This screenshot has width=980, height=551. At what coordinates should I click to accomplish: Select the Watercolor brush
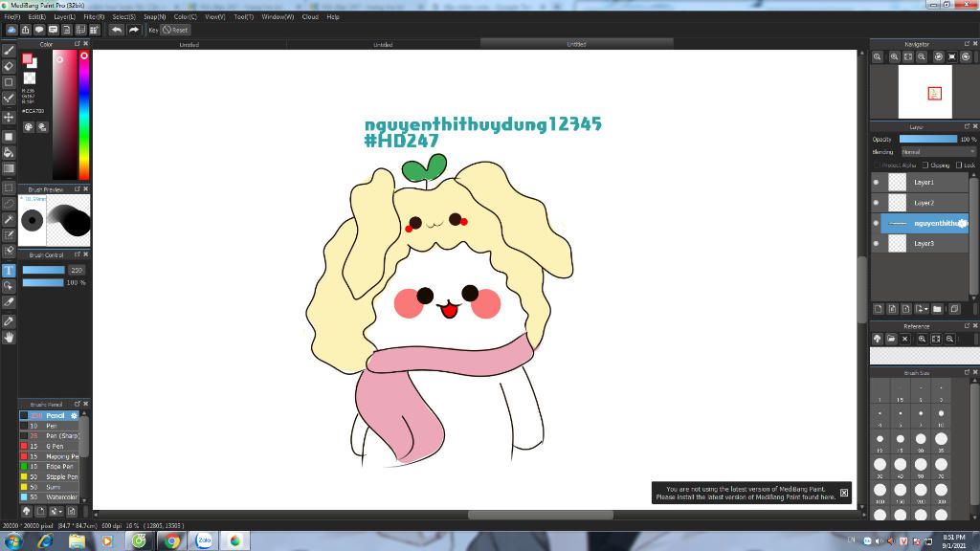tap(50, 497)
